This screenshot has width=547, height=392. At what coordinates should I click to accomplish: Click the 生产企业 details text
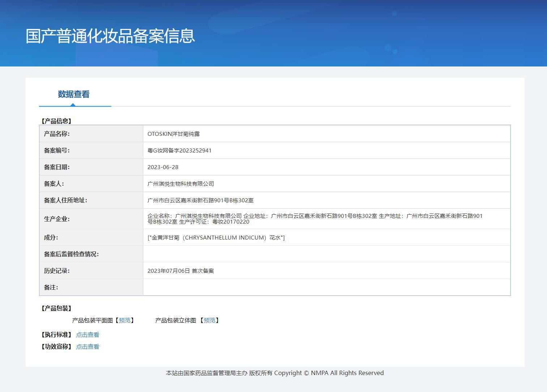pos(315,219)
